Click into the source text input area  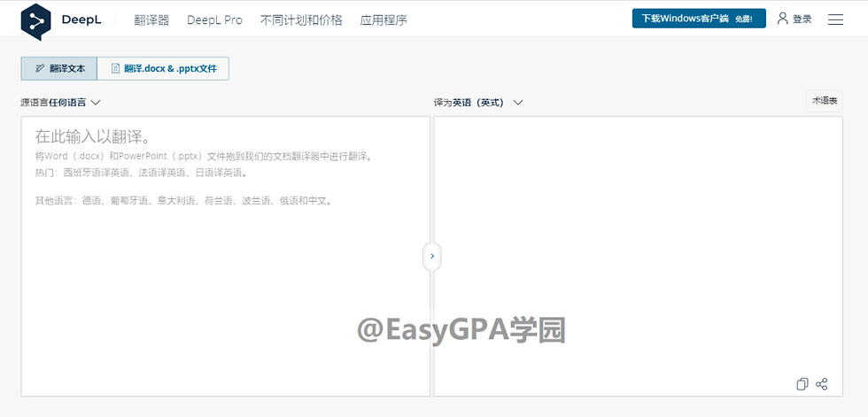226,256
